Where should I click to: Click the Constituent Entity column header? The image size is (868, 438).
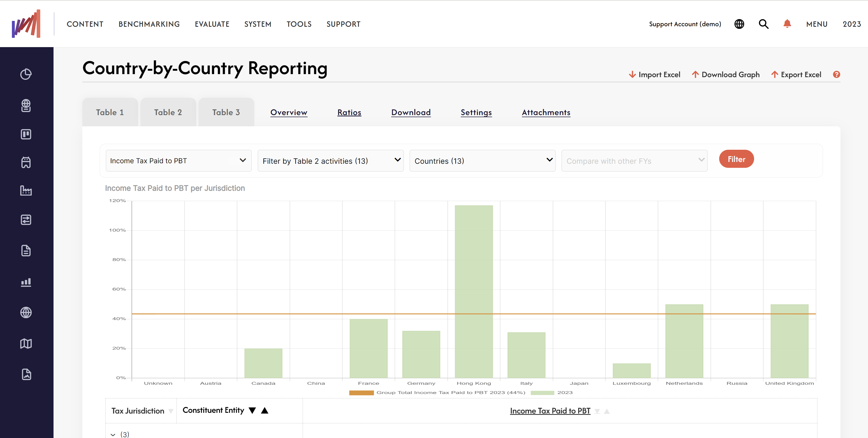coord(213,410)
